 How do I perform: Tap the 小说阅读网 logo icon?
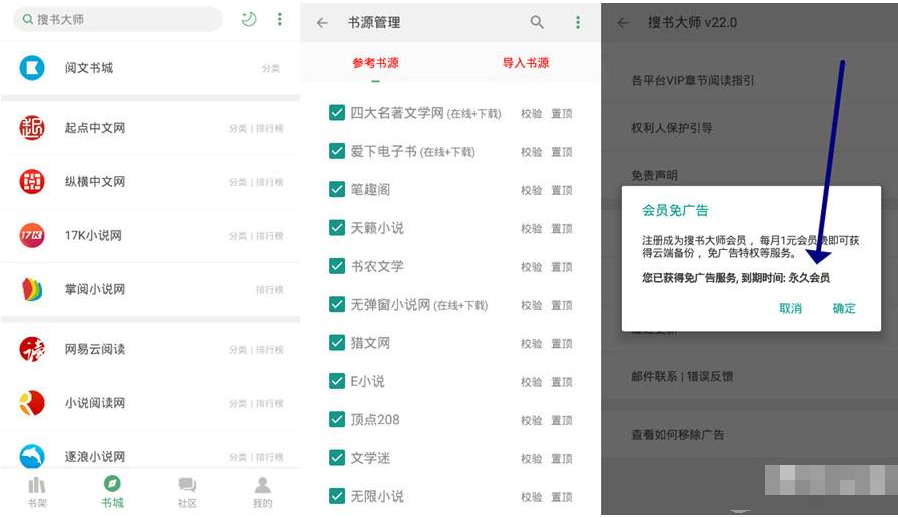pyautogui.click(x=32, y=403)
